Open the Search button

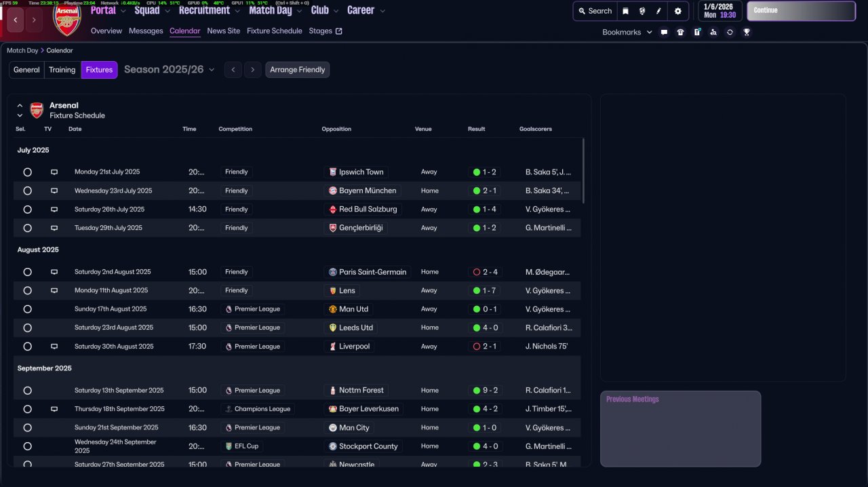pyautogui.click(x=595, y=11)
